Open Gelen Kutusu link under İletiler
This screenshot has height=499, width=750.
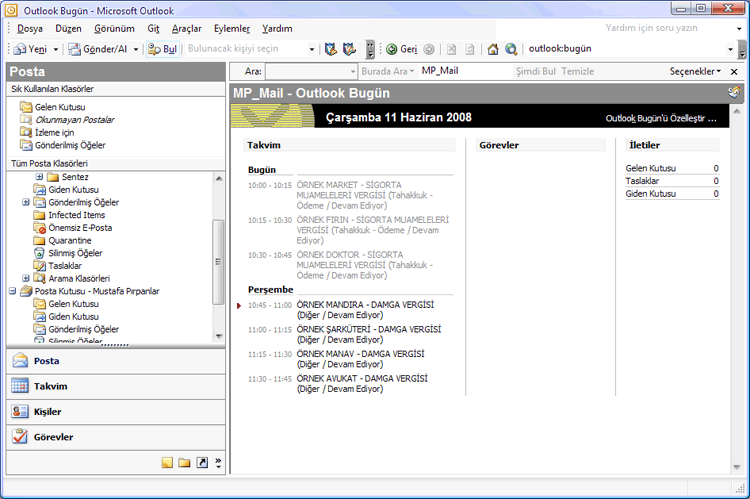coord(651,168)
